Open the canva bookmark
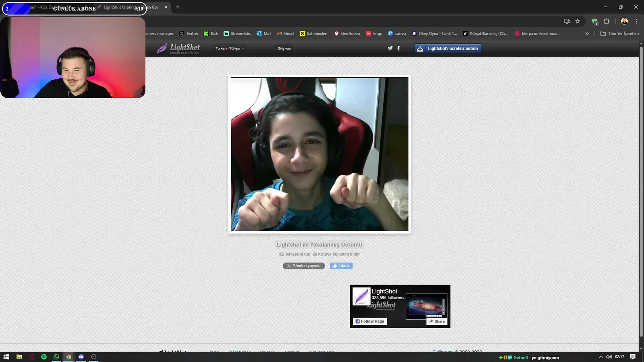Viewport: 644px width, 362px height. coord(396,34)
